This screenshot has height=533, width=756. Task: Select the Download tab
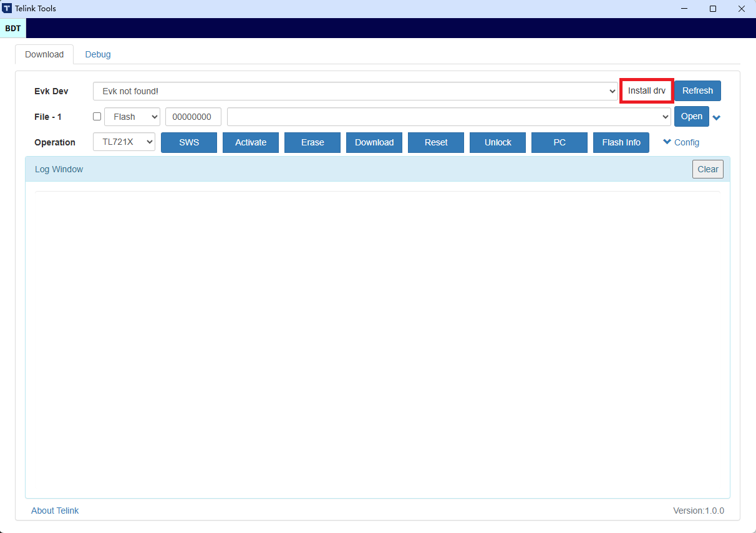tap(44, 54)
